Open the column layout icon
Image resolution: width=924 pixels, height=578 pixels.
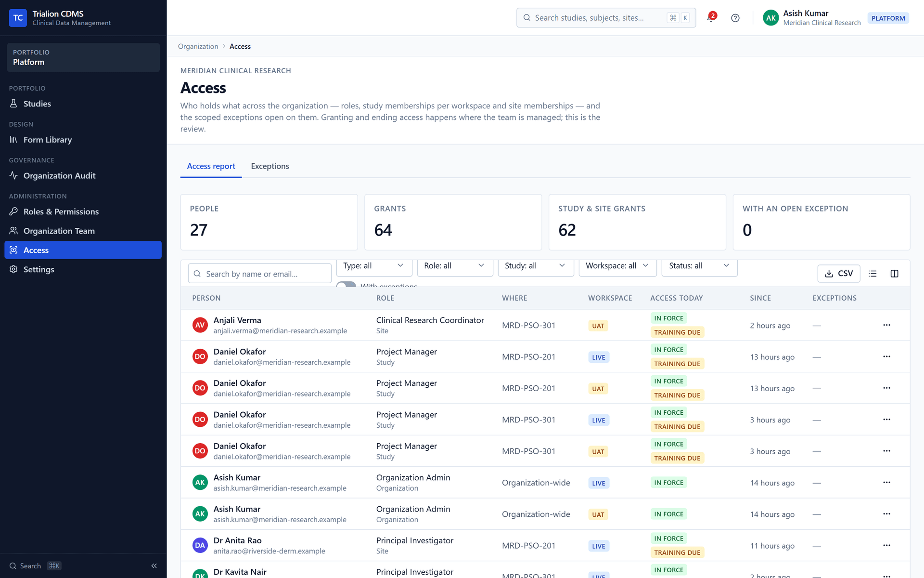point(894,274)
